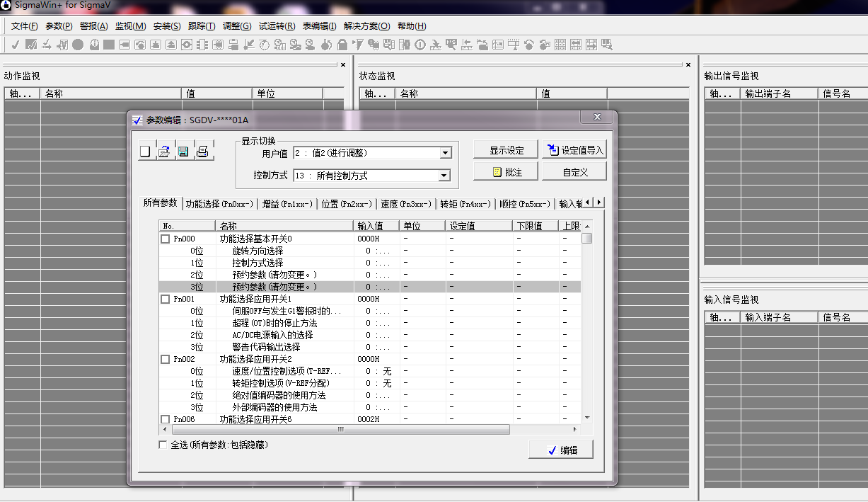Click the save floppy disk icon
Viewport: 868px width, 502px height.
point(183,152)
